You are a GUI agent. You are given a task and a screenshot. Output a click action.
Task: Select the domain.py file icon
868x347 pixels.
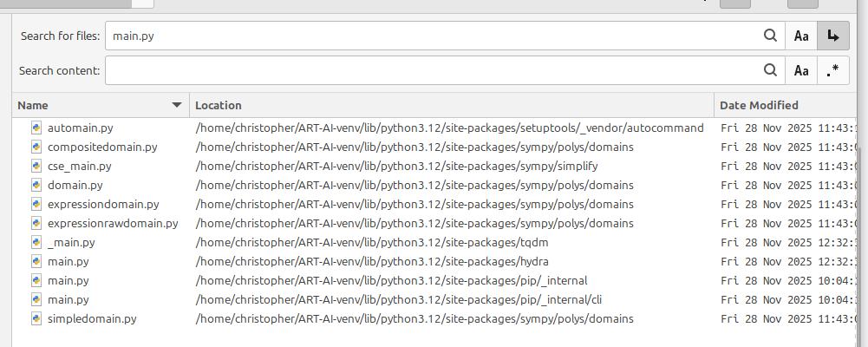[36, 185]
